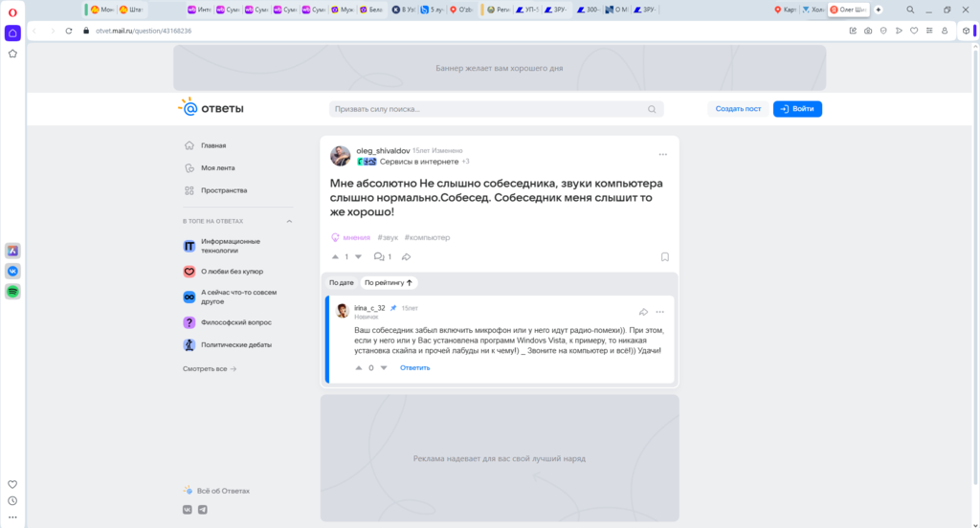Open the question's comments bubble icon
The width and height of the screenshot is (980, 528).
[379, 256]
